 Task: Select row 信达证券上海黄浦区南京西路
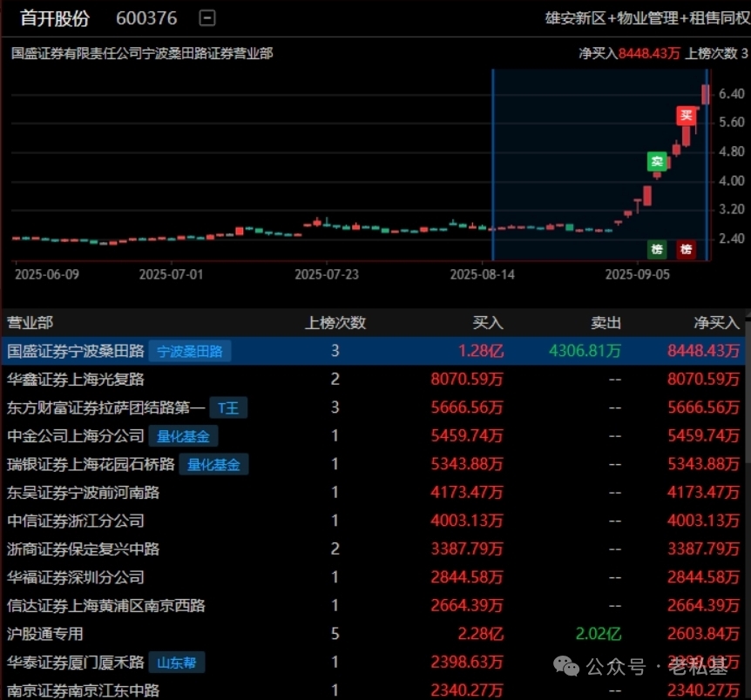coord(374,605)
